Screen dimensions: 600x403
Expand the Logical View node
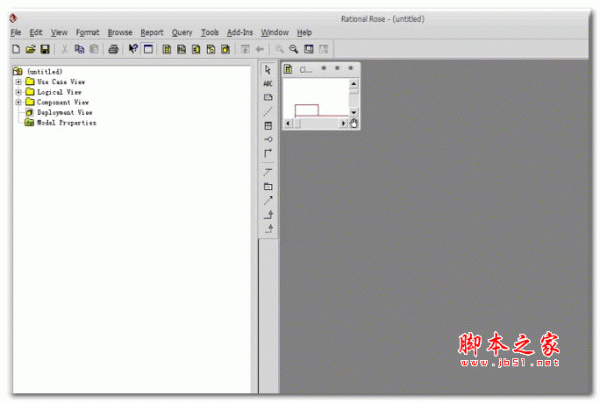[x=18, y=92]
